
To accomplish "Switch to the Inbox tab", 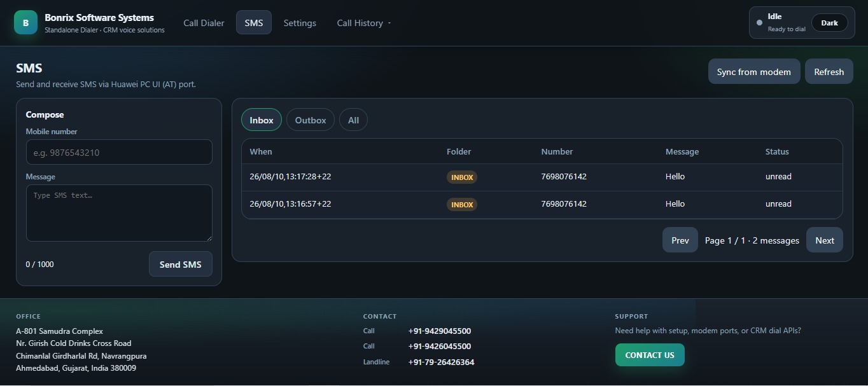I will (262, 120).
